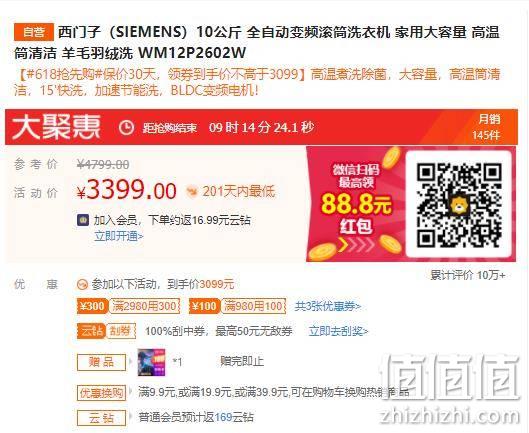This screenshot has height=433, width=529.
Task: Click the 201天内最低 price history text
Action: coord(239,192)
